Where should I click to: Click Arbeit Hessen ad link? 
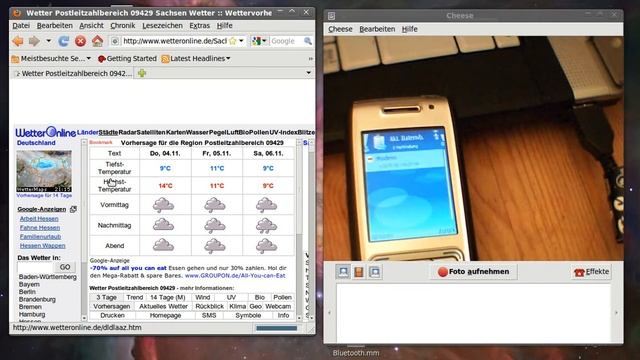click(39, 219)
